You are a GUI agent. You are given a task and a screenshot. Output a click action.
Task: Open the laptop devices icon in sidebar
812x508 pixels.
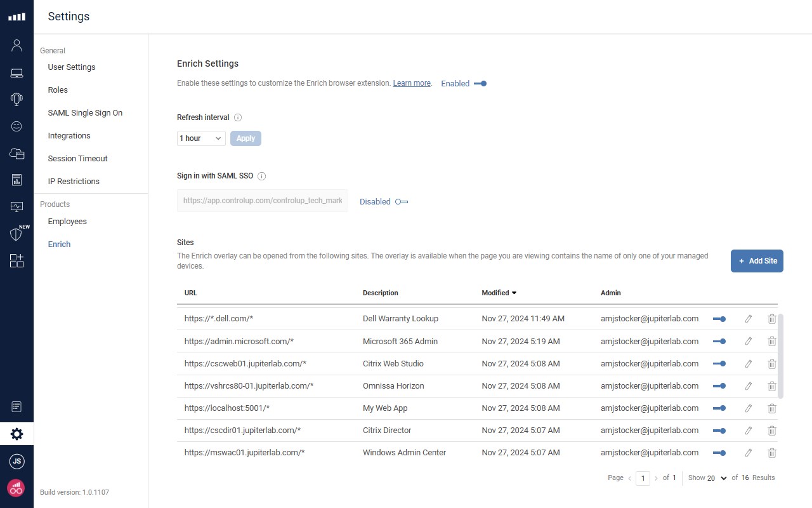16,73
